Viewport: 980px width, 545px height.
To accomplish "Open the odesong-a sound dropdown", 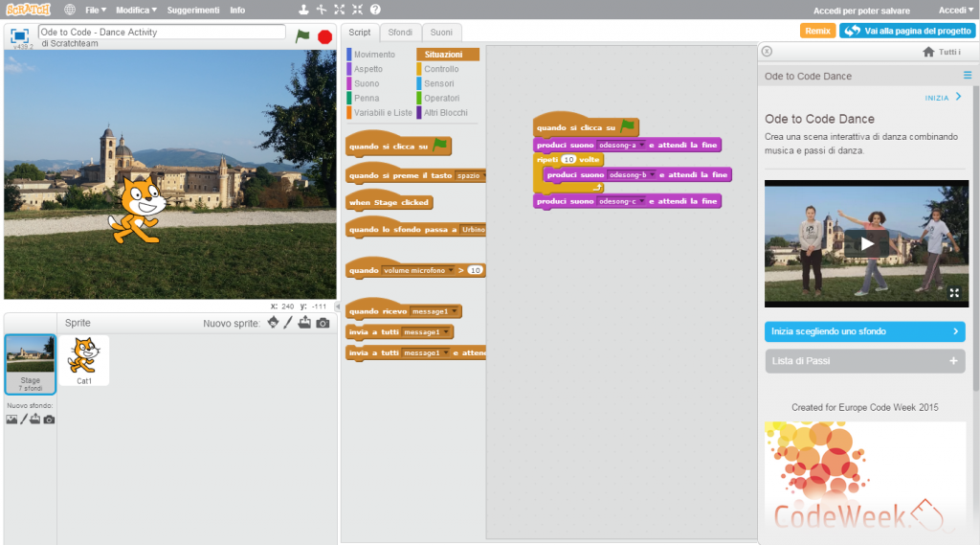I will pyautogui.click(x=641, y=146).
